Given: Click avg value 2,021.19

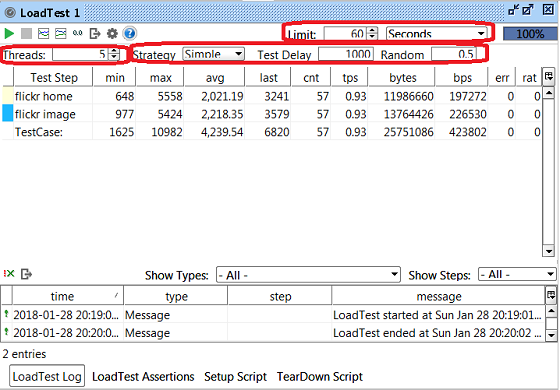Looking at the screenshot, I should click(222, 96).
